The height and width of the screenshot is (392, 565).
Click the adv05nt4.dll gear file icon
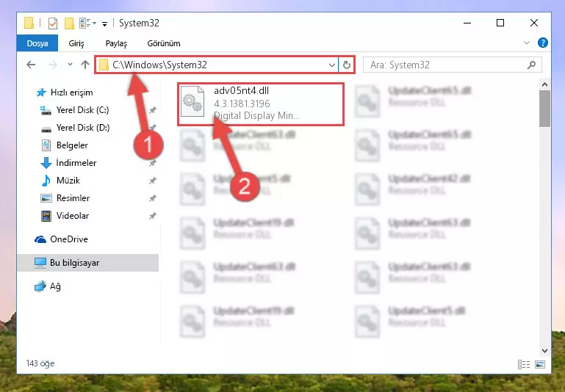click(192, 101)
